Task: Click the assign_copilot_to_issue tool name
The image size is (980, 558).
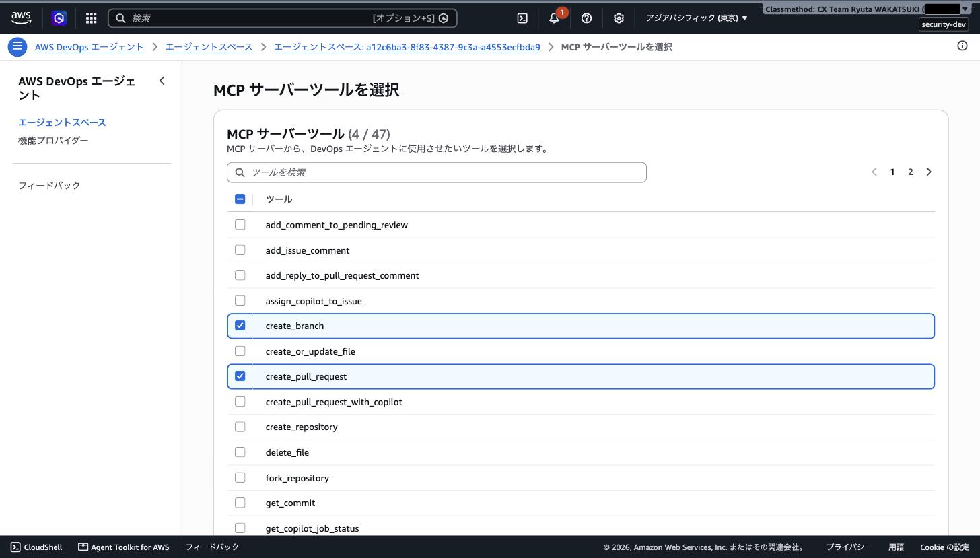Action: tap(314, 301)
